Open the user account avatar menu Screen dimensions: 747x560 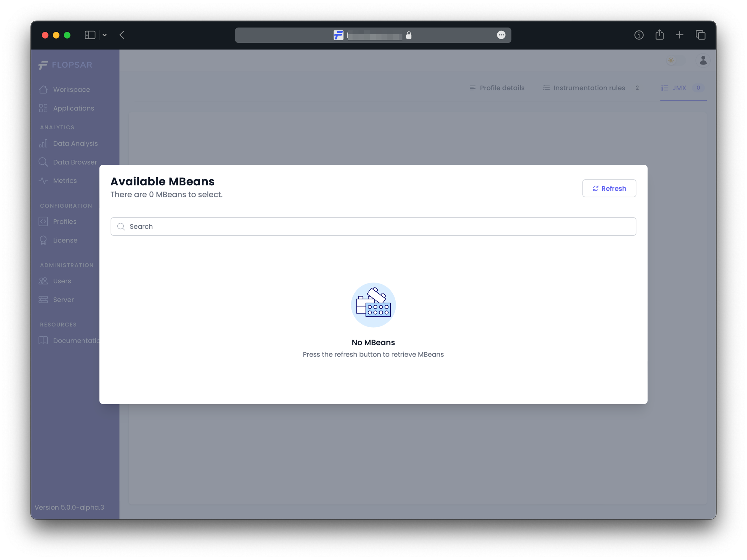coord(703,60)
